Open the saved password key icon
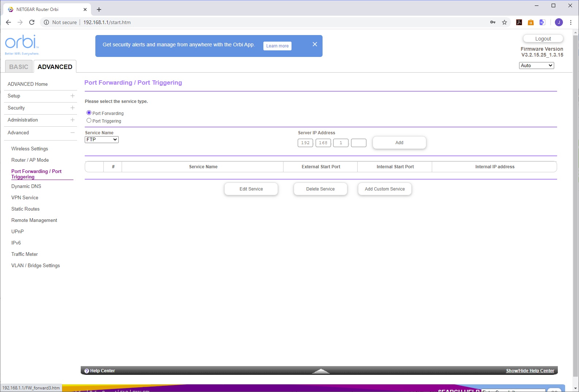579x392 pixels. (493, 22)
